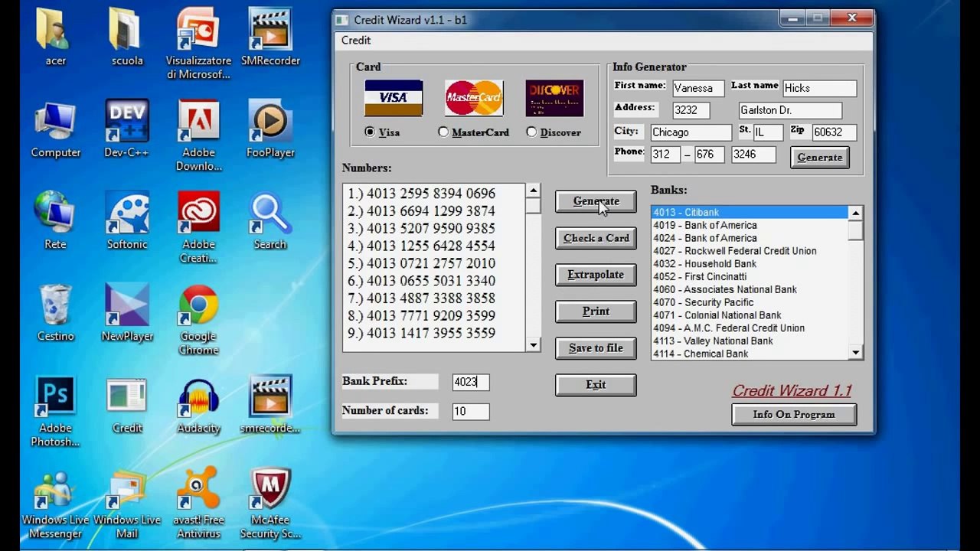
Task: Select 4032 - Household Bank
Action: click(x=750, y=264)
